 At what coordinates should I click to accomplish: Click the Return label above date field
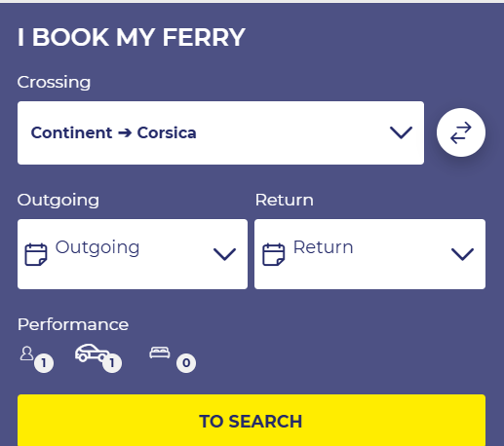tap(285, 200)
